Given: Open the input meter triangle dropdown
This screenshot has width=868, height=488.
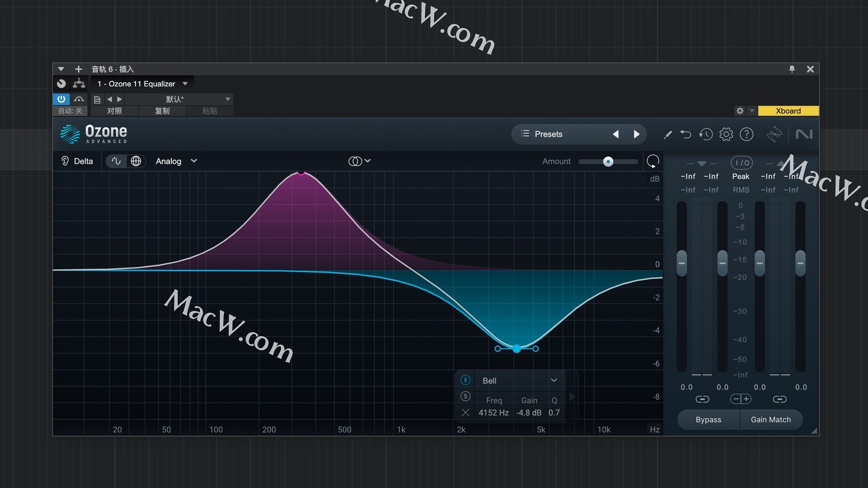Looking at the screenshot, I should [702, 164].
